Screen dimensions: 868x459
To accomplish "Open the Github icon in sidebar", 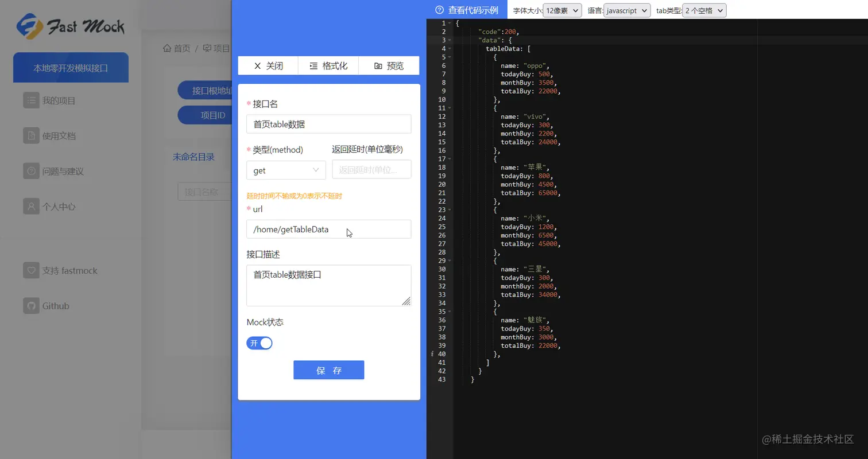I will point(31,306).
